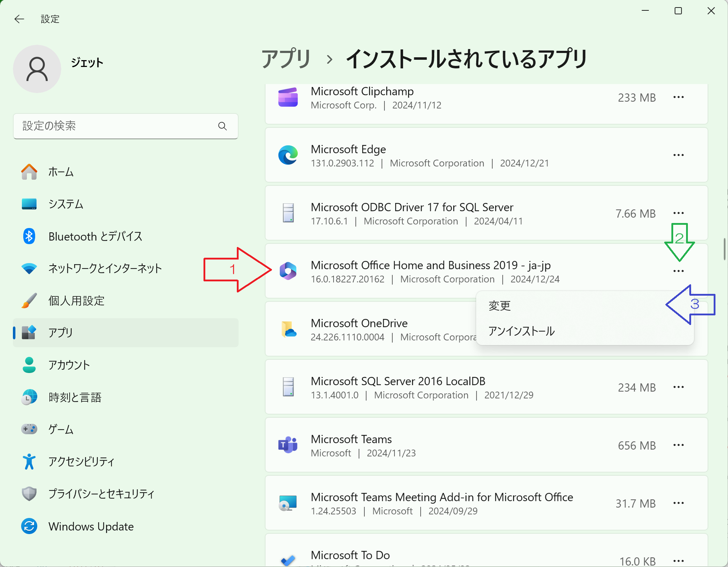Select the Microsoft Edge app name

tap(348, 149)
